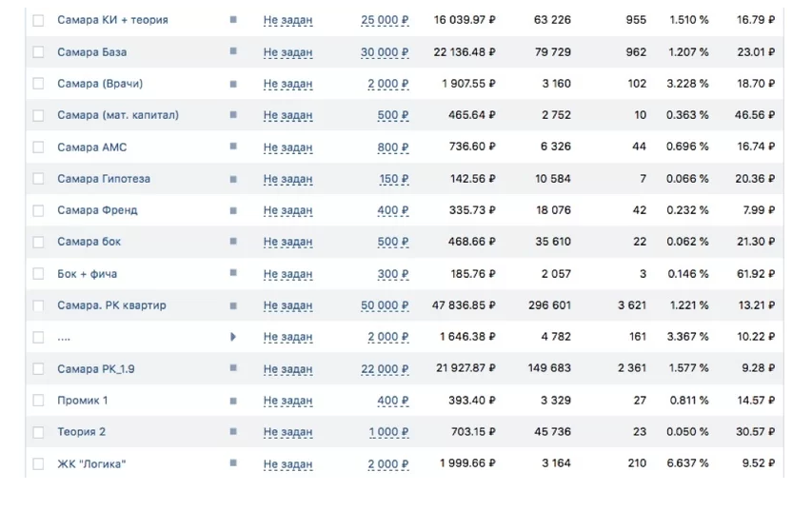Open the Самара РК_1.9 campaign
812x511 pixels.
point(96,368)
